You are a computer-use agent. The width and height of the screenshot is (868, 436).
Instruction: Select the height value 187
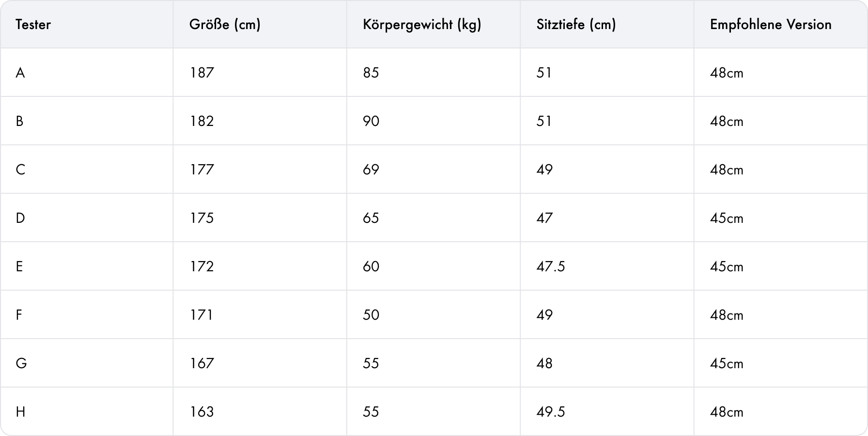(201, 73)
